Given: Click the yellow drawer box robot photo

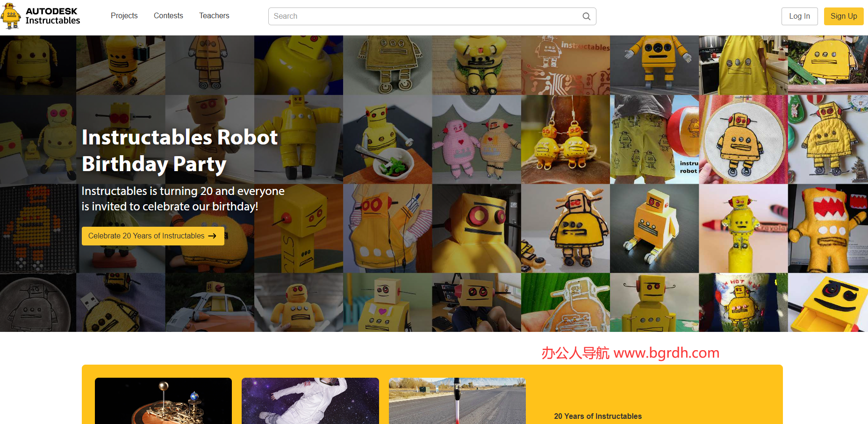Looking at the screenshot, I should coord(828,302).
